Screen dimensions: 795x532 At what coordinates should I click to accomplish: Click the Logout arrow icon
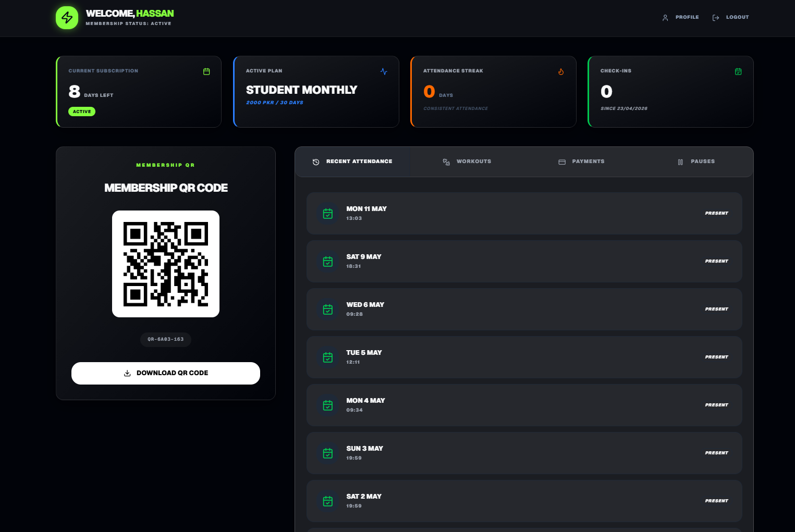point(716,18)
